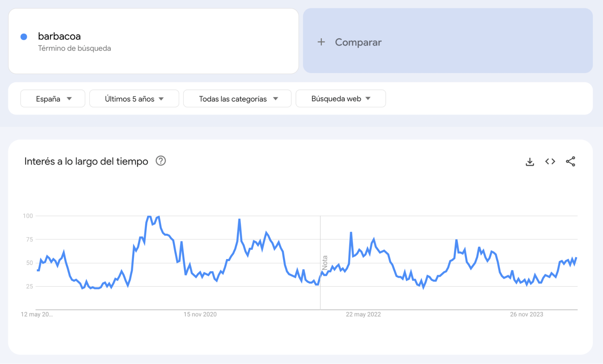Click the Término de búsqueda label
Image resolution: width=603 pixels, height=364 pixels.
[x=74, y=48]
